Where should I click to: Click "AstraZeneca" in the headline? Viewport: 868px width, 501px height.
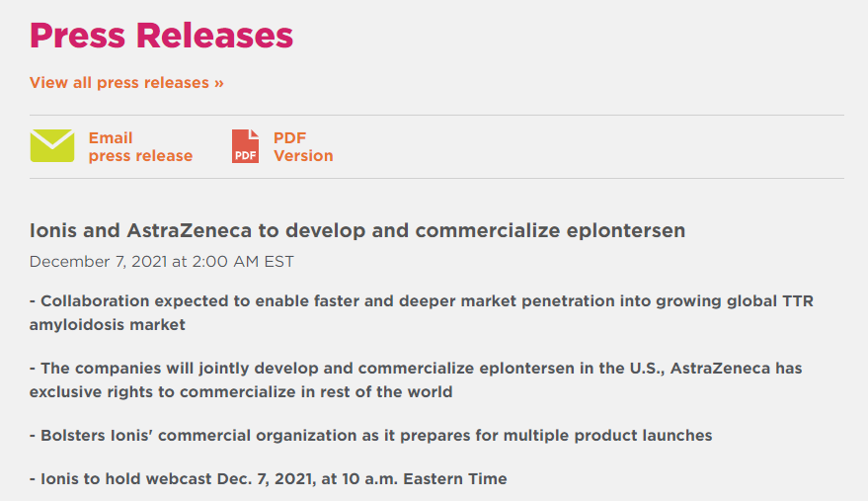190,230
